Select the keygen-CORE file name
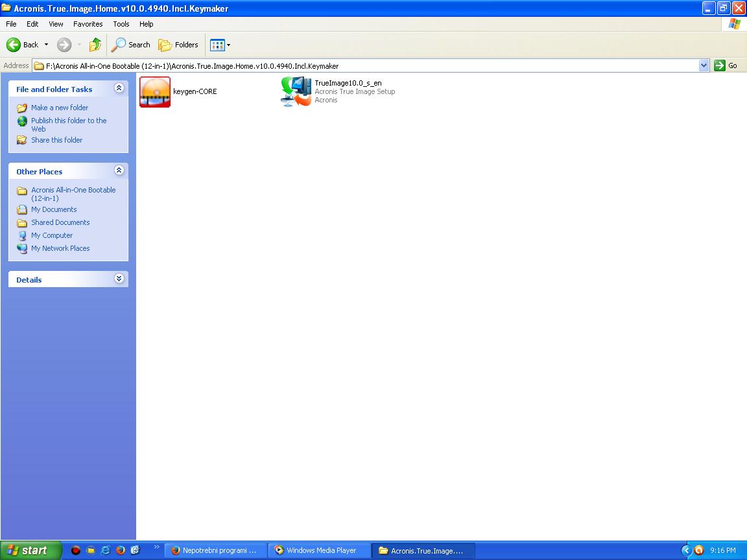The width and height of the screenshot is (747, 560). point(195,91)
